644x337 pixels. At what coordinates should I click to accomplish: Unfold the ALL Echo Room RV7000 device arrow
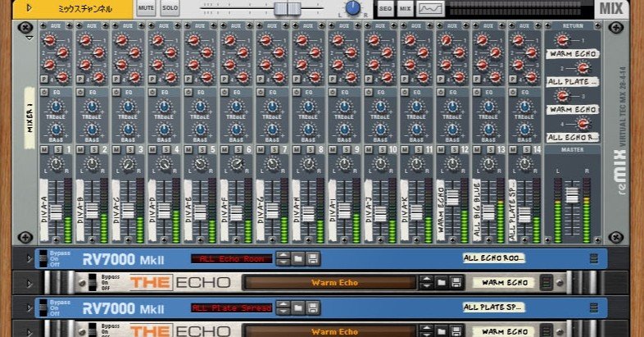(x=29, y=259)
